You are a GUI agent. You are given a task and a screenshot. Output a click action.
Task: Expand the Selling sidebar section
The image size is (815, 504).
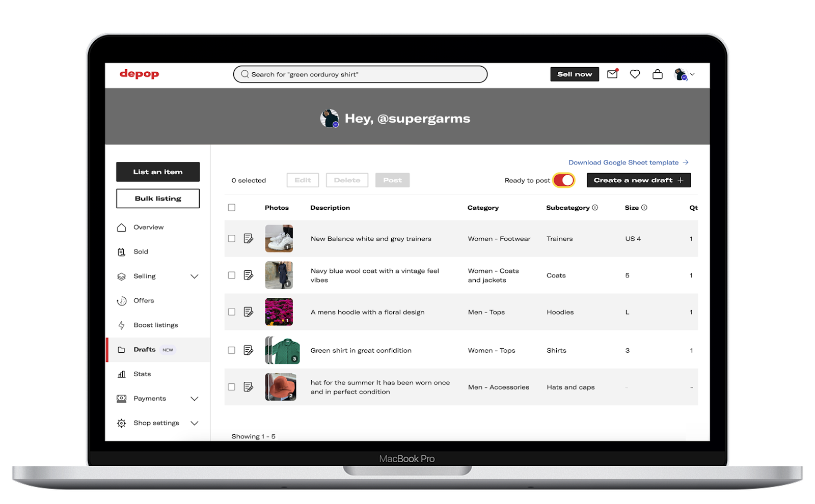tap(194, 276)
